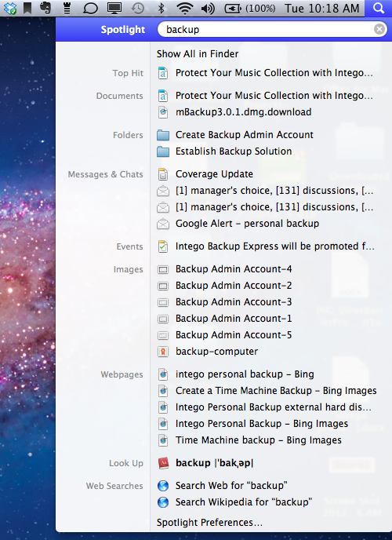
Task: Click the Safari icon beside intego personal backup – Bing
Action: (x=163, y=374)
